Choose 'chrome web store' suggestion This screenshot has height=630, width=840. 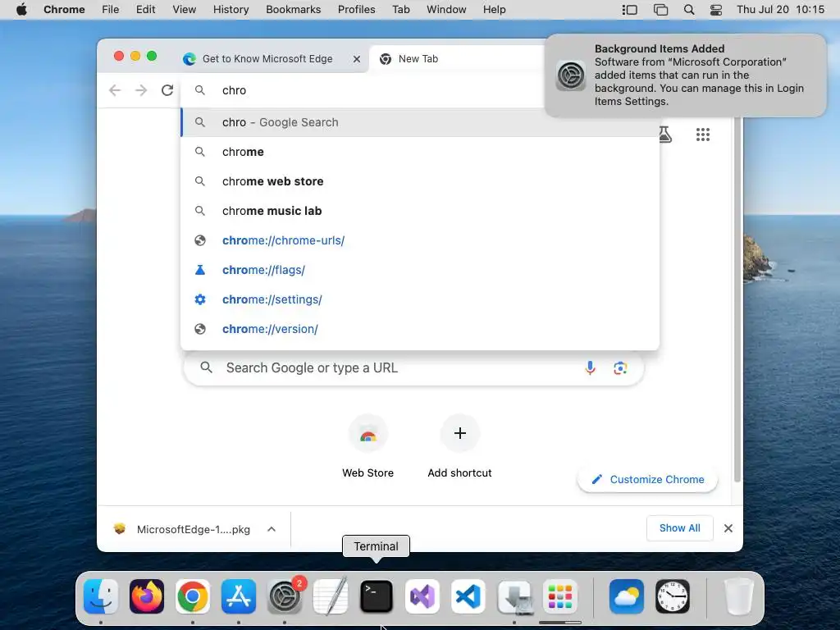420,181
